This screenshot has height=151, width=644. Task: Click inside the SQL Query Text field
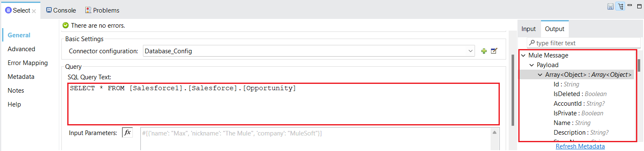click(284, 104)
